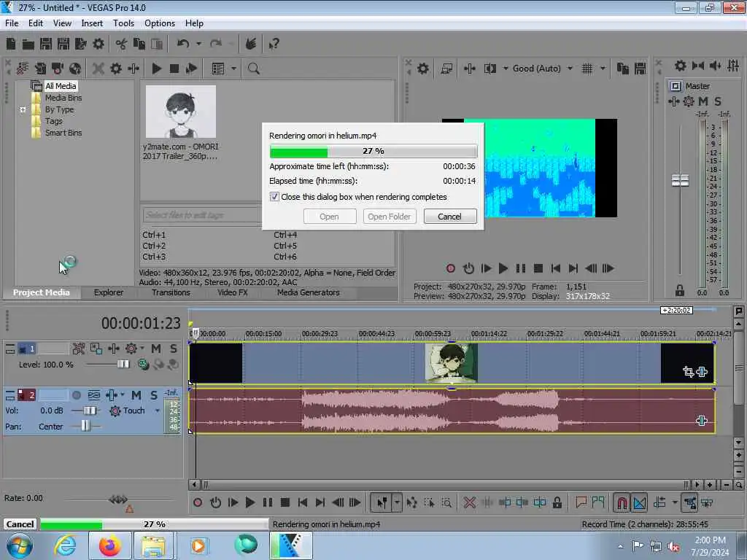Toggle Mute on audio track 2

pyautogui.click(x=136, y=395)
